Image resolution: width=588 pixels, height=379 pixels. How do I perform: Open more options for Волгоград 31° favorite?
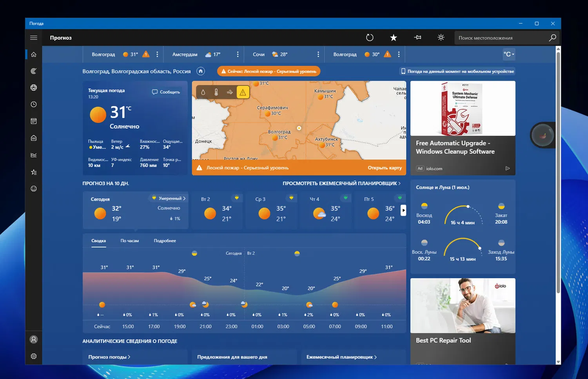(x=157, y=54)
